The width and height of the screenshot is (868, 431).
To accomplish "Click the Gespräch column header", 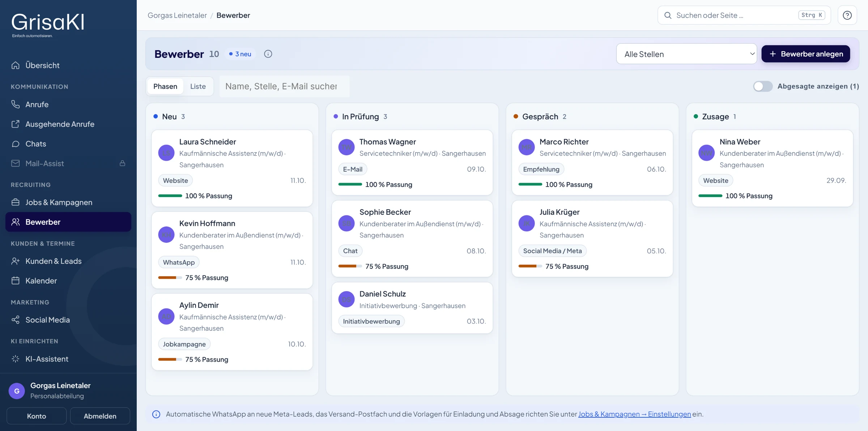I will [x=540, y=116].
